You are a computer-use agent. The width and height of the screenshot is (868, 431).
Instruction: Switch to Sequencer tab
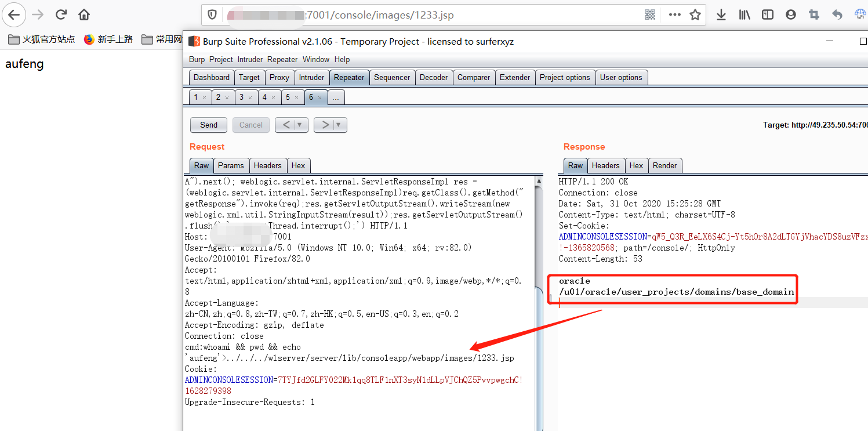pos(392,77)
